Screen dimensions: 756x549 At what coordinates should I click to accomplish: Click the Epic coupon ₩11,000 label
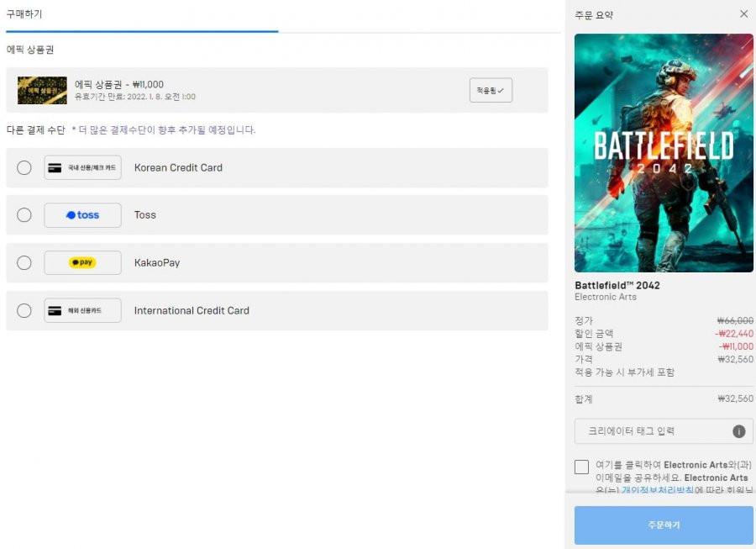[119, 84]
